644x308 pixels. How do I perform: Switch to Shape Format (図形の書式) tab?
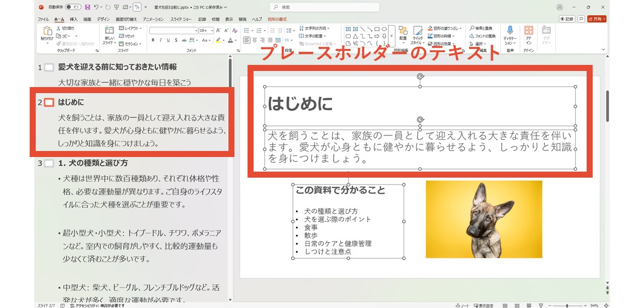(277, 19)
